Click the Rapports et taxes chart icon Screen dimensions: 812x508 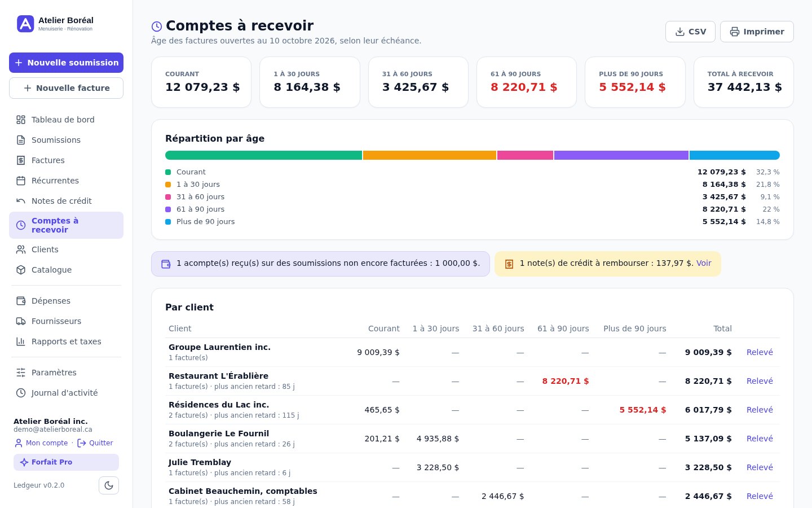click(x=21, y=341)
